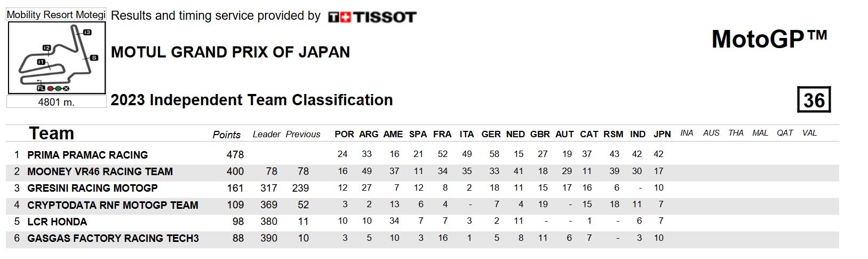
Task: Click the Team column heading
Action: [x=51, y=133]
